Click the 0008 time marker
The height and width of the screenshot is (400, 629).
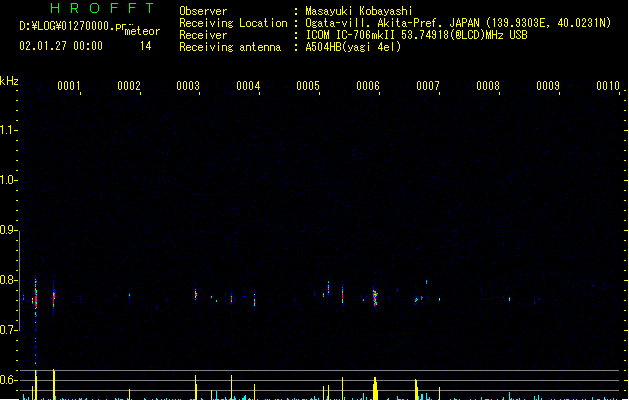point(488,86)
